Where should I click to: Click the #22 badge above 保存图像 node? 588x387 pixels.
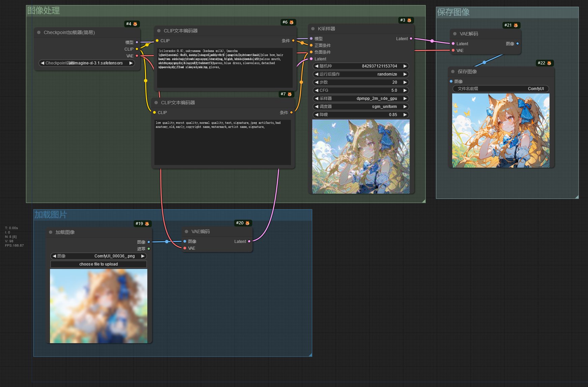544,63
